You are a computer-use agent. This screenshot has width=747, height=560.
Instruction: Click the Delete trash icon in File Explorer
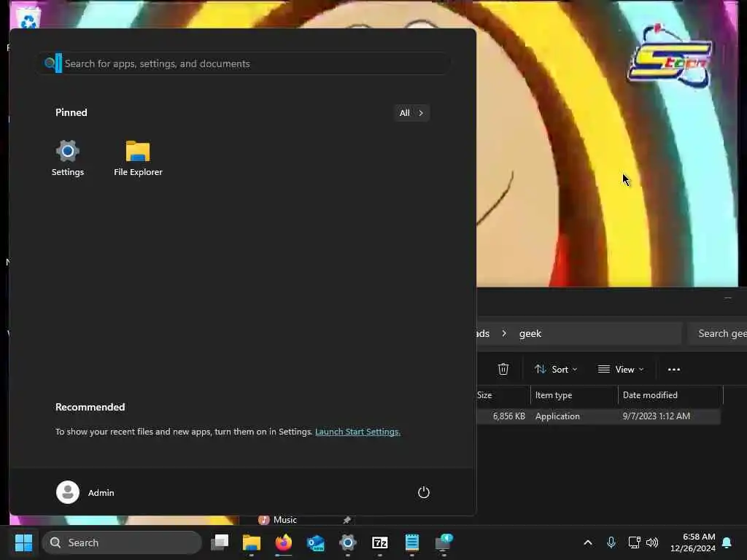tap(503, 369)
